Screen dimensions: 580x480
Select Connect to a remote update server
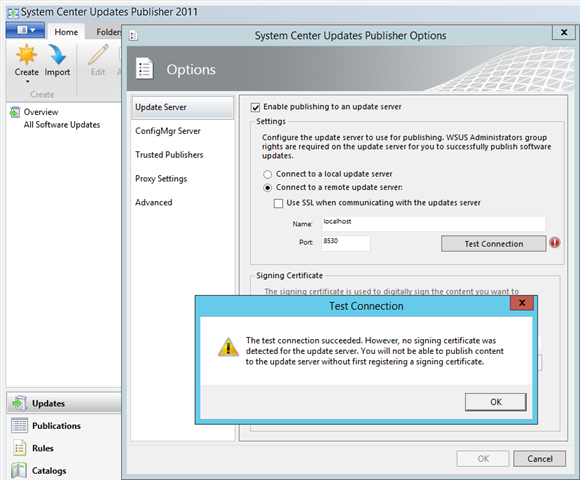(267, 187)
